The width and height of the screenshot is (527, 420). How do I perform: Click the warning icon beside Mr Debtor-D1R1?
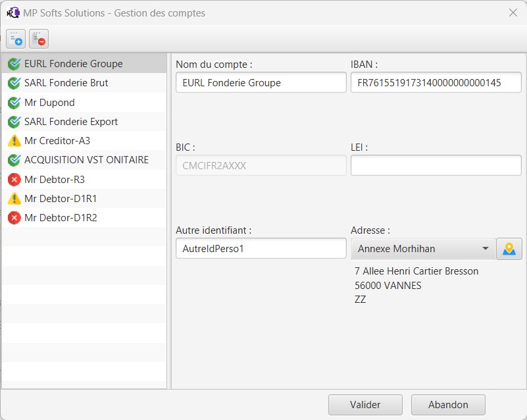click(14, 199)
